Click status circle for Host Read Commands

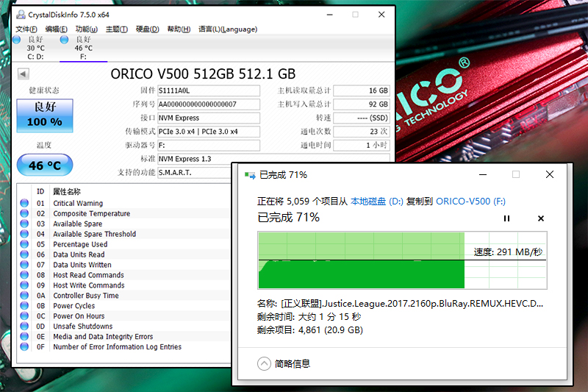click(24, 275)
